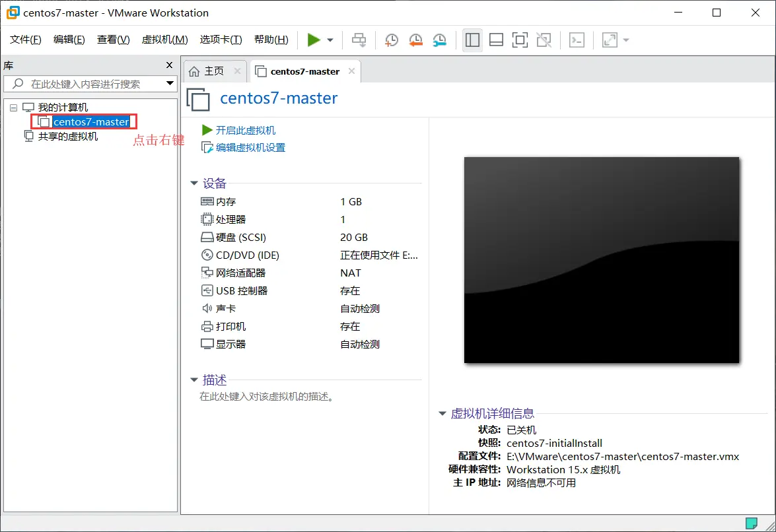Close the 主页 tab
The image size is (776, 532).
point(237,71)
